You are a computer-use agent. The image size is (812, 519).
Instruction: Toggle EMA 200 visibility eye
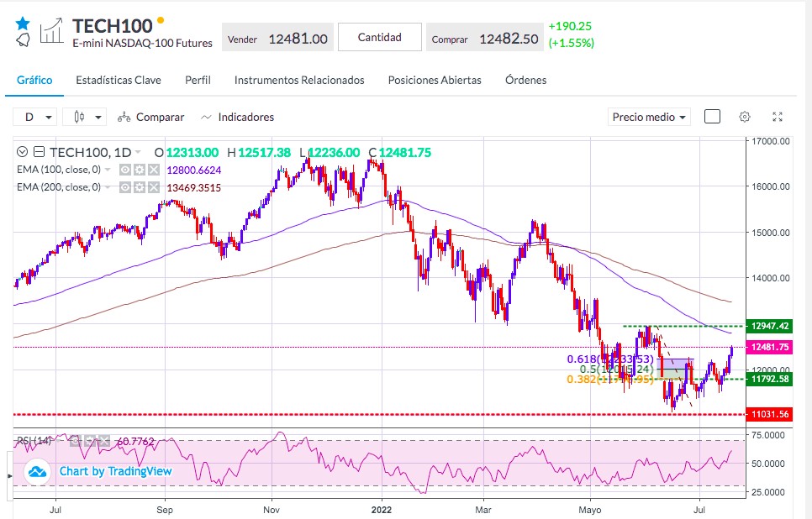click(x=124, y=187)
